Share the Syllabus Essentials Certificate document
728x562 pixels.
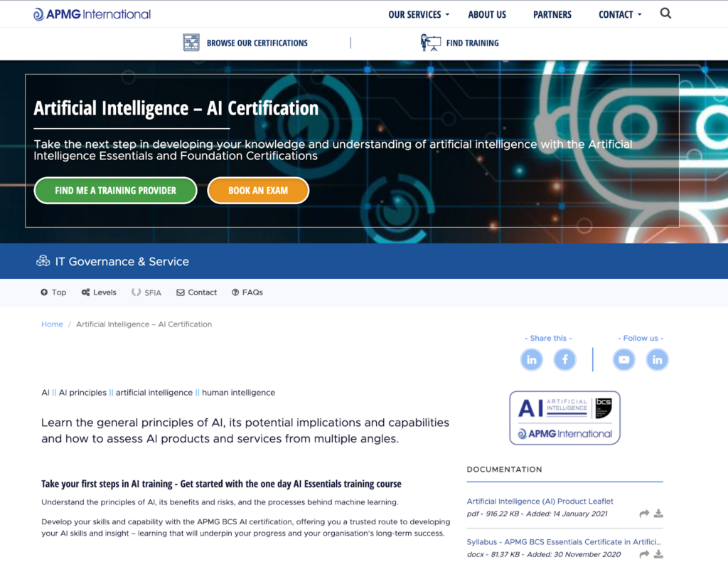644,554
